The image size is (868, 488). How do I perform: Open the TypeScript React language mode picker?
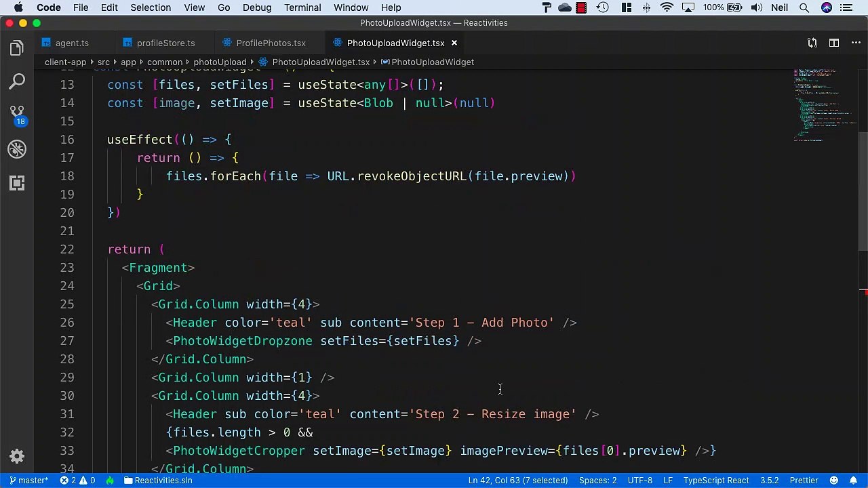click(715, 481)
